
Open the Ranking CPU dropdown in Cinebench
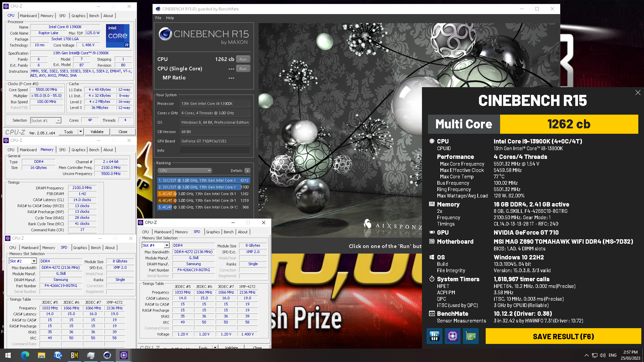click(185, 171)
